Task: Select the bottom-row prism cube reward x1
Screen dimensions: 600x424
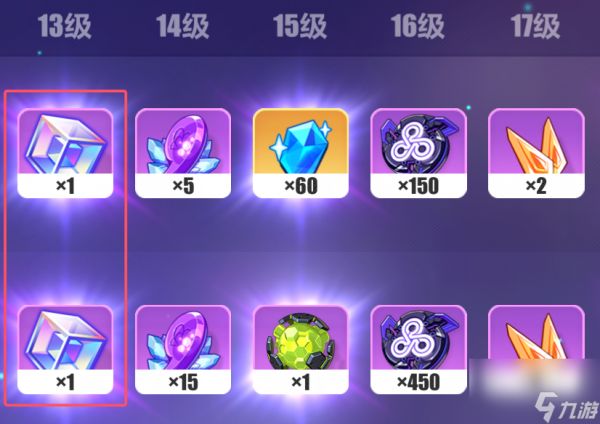Action: click(x=65, y=349)
